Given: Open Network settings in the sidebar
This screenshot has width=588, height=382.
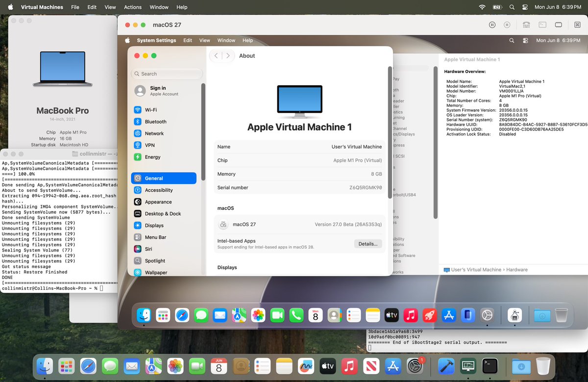Looking at the screenshot, I should (x=164, y=133).
